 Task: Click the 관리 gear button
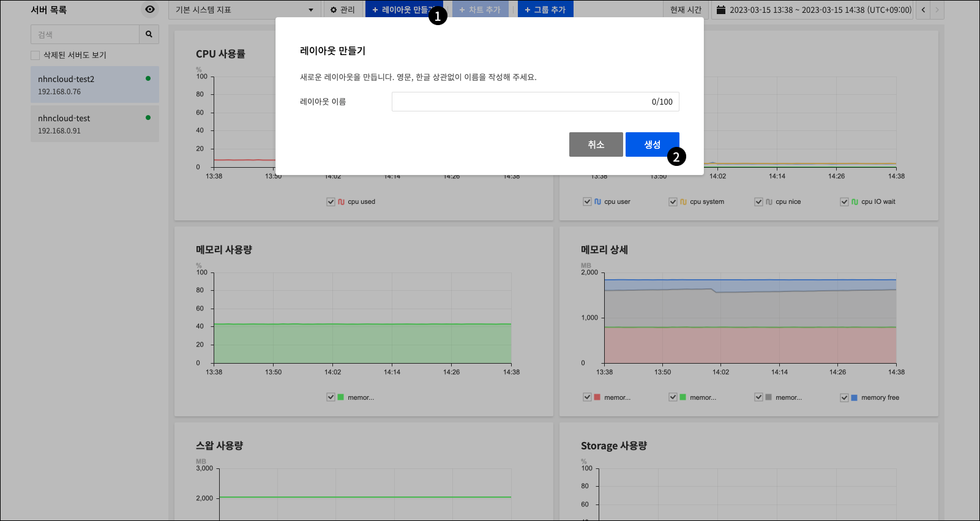343,10
